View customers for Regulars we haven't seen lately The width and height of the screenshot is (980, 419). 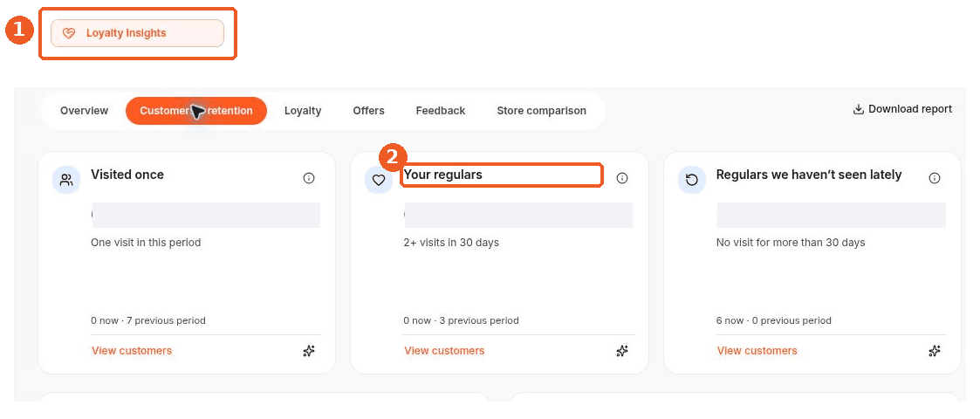click(757, 351)
